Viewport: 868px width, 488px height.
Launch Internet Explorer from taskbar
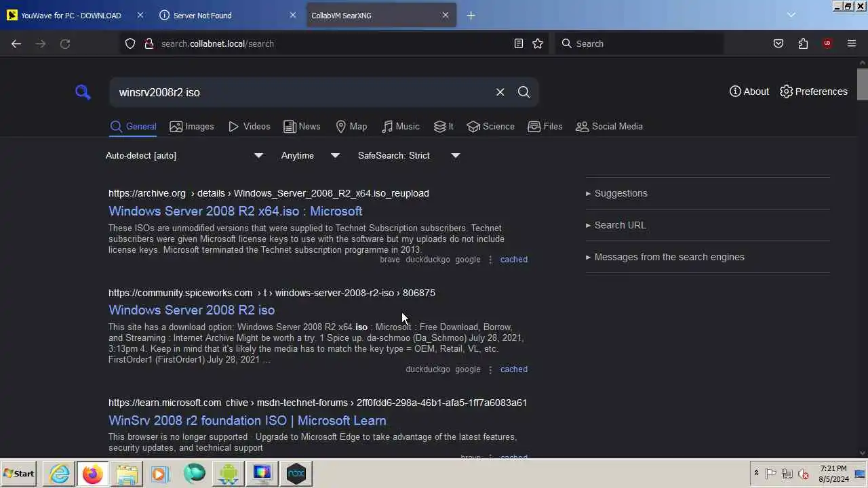[x=60, y=473]
